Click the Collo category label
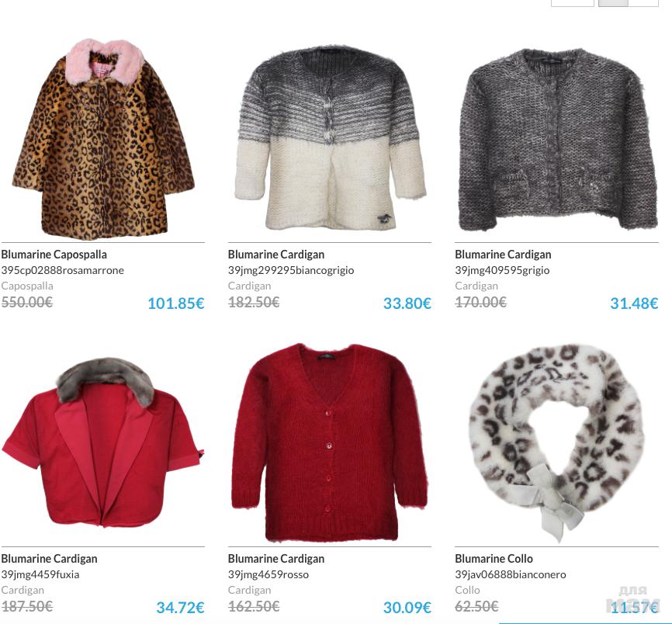The height and width of the screenshot is (624, 672). (468, 590)
